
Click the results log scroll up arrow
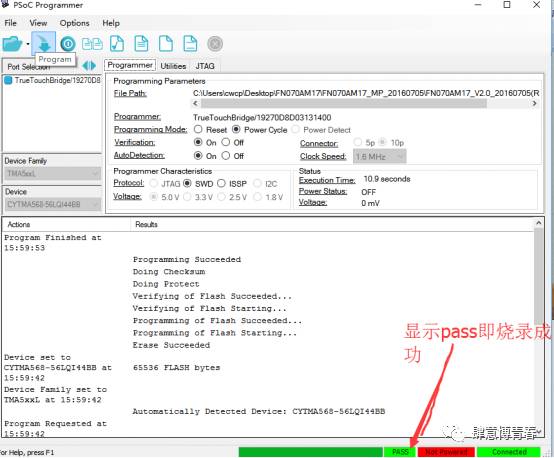(538, 223)
